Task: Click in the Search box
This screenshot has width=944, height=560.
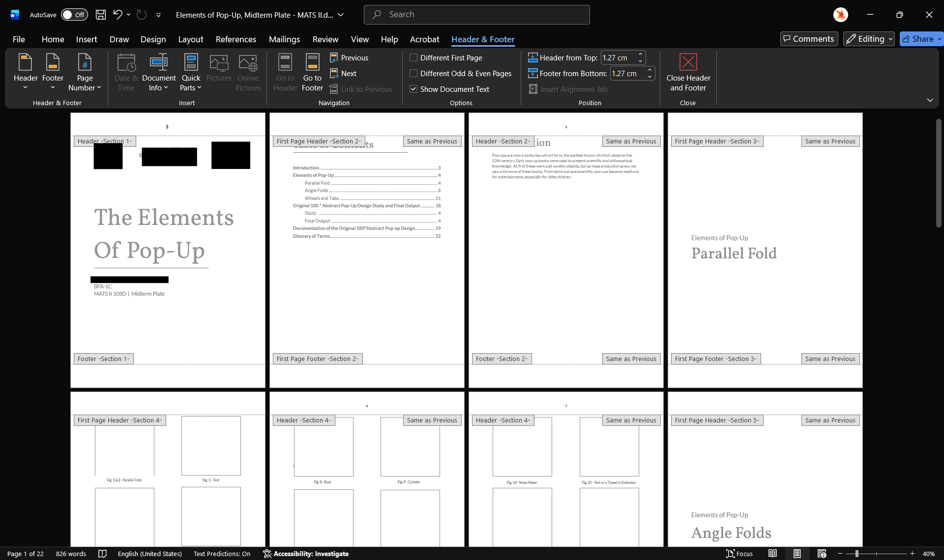Action: (x=476, y=15)
